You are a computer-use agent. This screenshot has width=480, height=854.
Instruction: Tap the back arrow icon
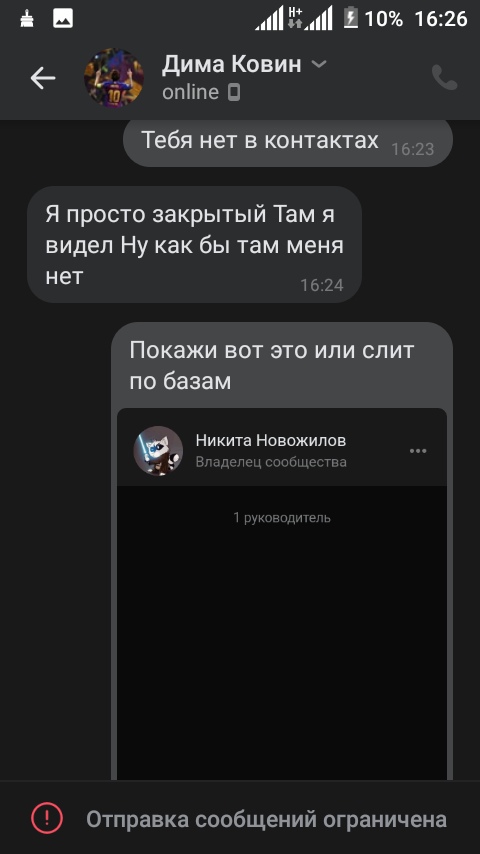point(43,78)
